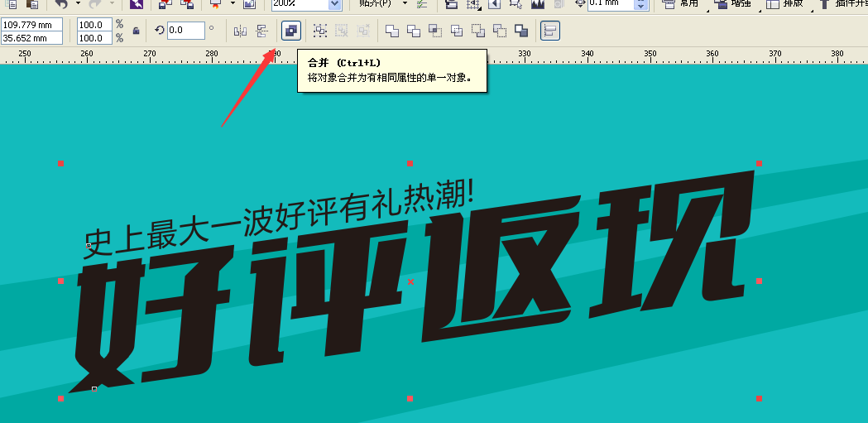Click the 常用 toolbar button

[679, 4]
